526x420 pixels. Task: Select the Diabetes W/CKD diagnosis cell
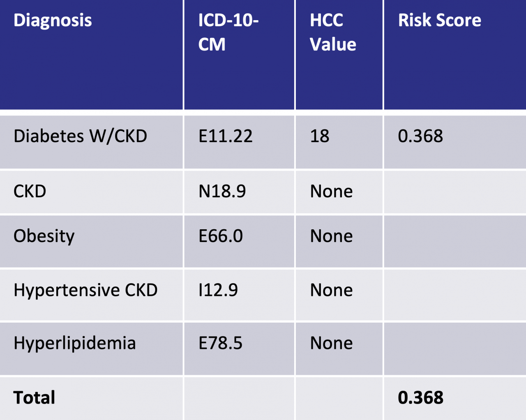80,136
